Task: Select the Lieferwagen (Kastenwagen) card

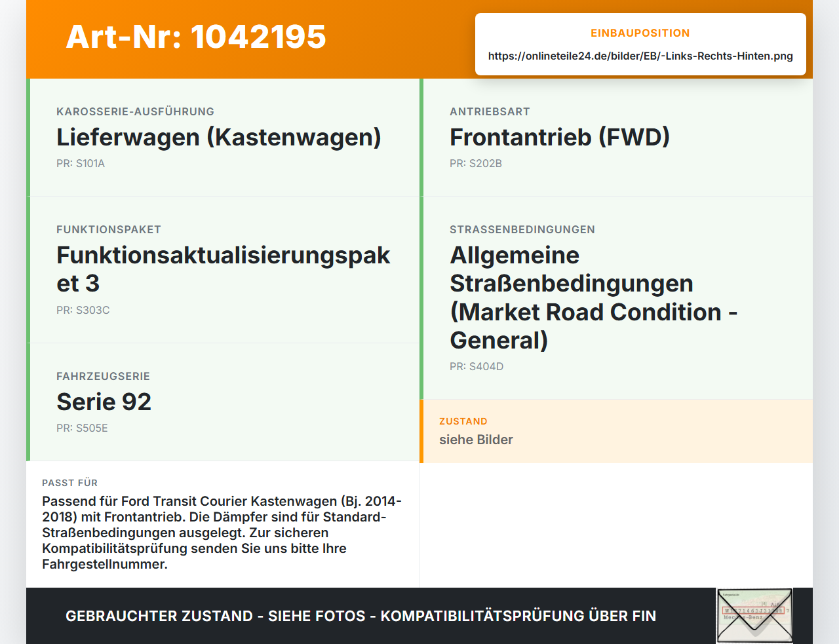Action: pyautogui.click(x=223, y=138)
